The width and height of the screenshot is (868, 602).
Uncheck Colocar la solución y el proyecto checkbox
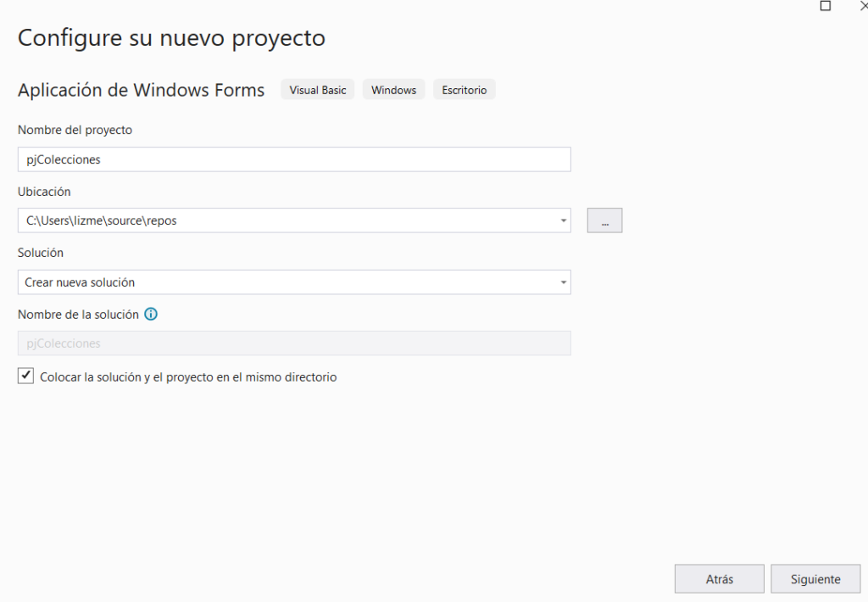[x=25, y=376]
